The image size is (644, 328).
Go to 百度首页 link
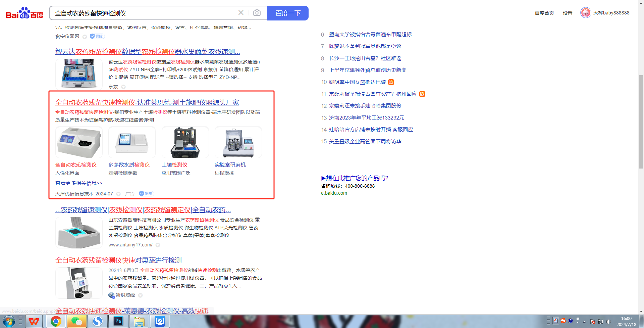pyautogui.click(x=544, y=13)
